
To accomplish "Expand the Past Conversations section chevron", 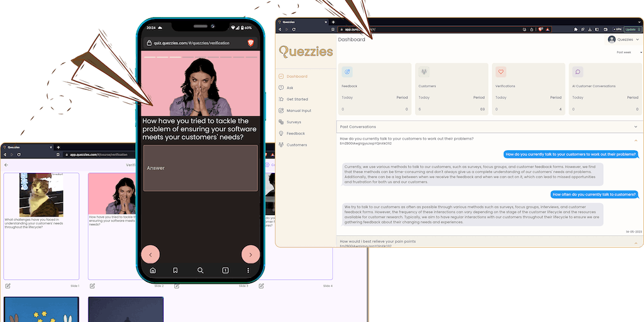I will [636, 127].
